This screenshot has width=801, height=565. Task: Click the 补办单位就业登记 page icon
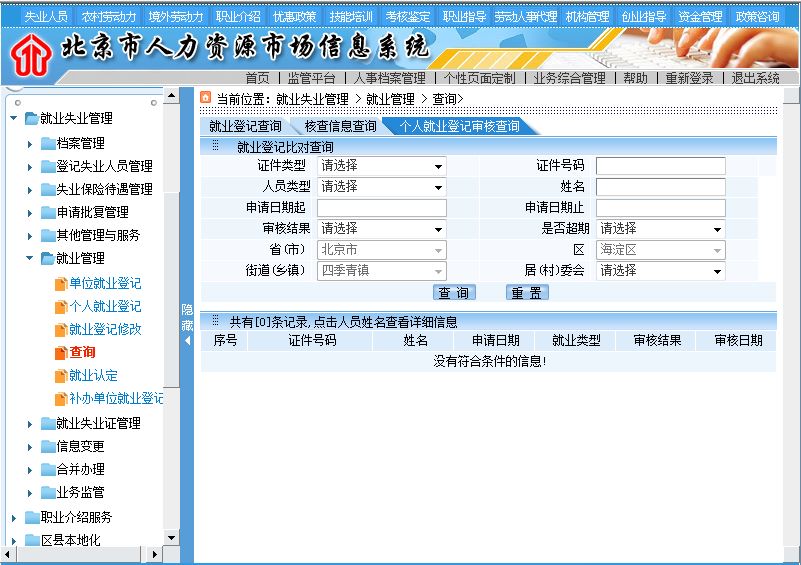tap(61, 398)
